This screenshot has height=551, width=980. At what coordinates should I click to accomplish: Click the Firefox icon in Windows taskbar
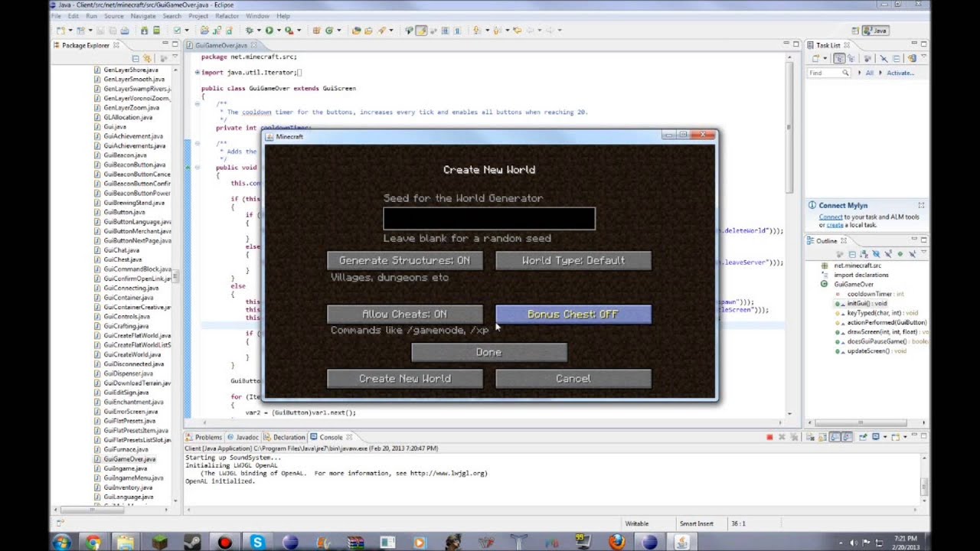point(617,543)
